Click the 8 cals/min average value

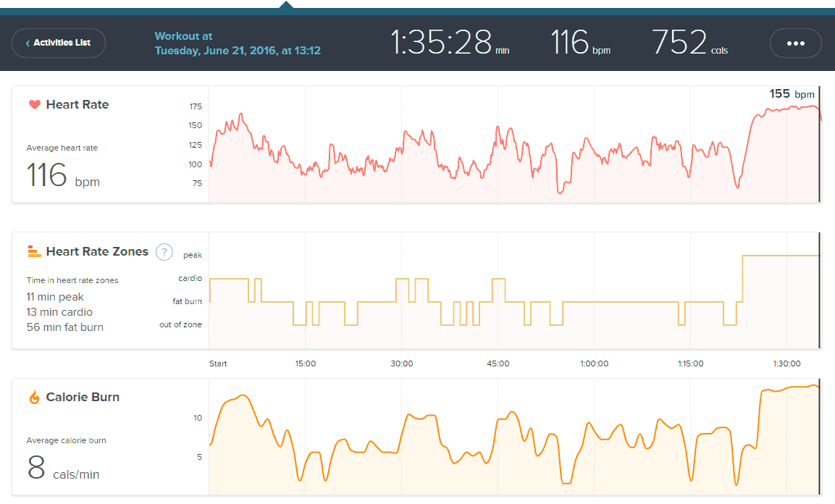[x=63, y=469]
